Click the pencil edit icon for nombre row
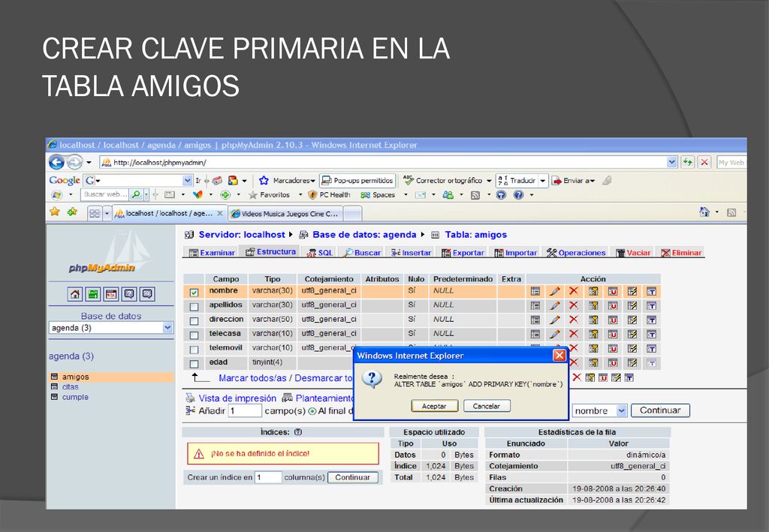 (555, 291)
